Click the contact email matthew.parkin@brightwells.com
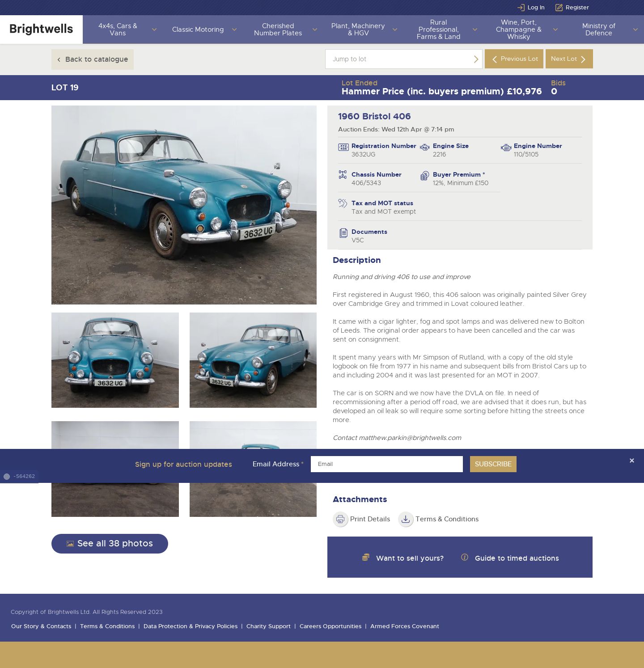The height and width of the screenshot is (668, 644). pos(410,438)
